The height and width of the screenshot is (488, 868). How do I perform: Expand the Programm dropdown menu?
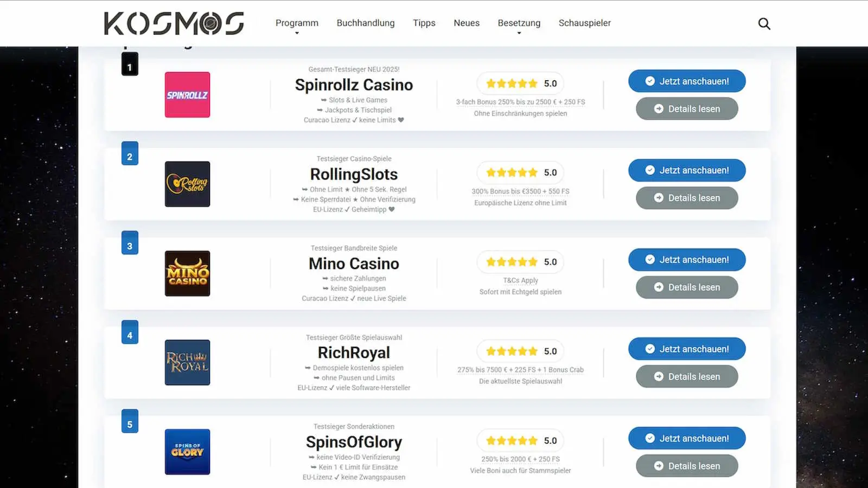pyautogui.click(x=297, y=23)
